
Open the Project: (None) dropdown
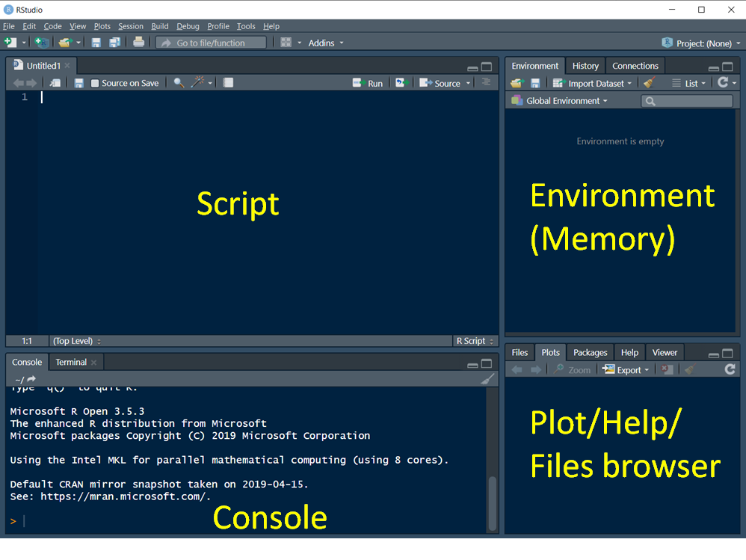pos(701,43)
